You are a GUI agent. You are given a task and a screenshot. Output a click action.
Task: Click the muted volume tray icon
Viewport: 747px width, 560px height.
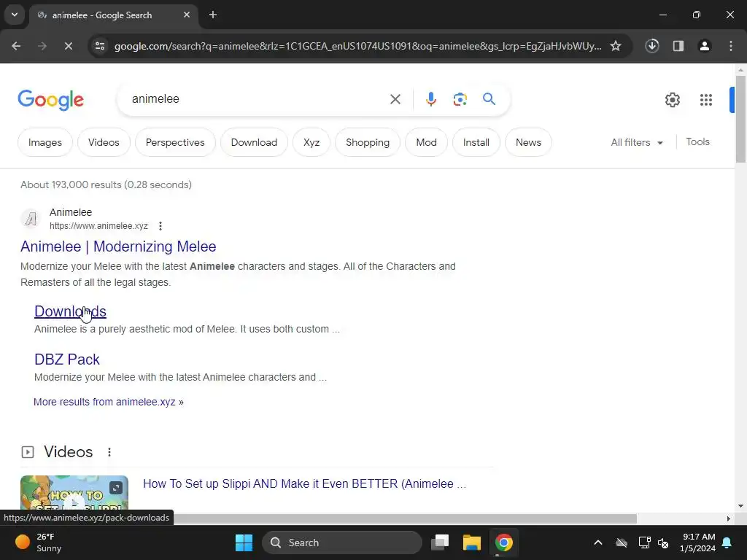pyautogui.click(x=663, y=542)
